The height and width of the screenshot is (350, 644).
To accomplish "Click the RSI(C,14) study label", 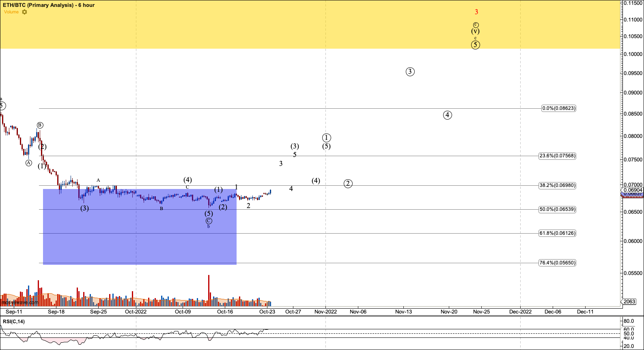I will [14, 322].
